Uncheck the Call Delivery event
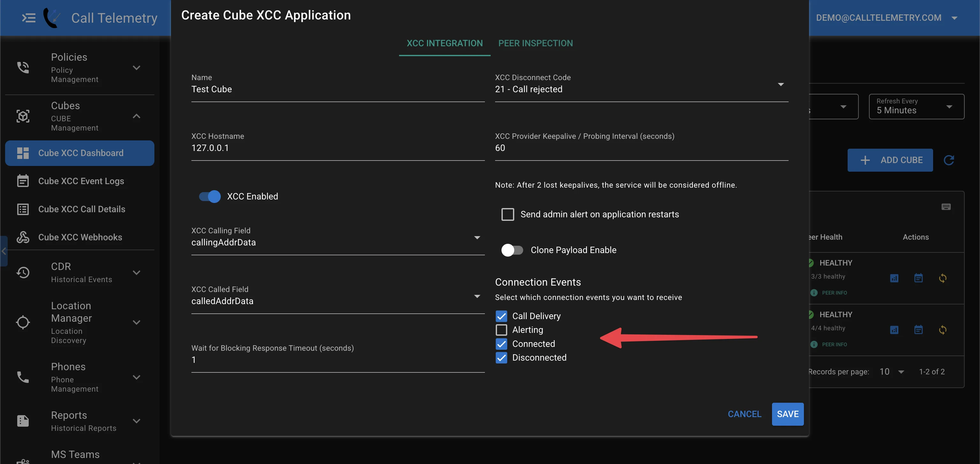Viewport: 980px width, 464px height. tap(501, 316)
